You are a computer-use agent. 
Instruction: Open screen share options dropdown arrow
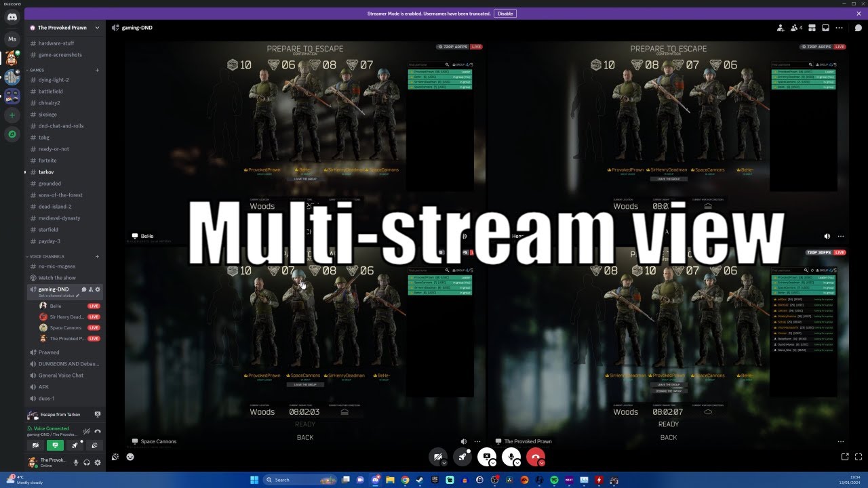click(x=493, y=464)
